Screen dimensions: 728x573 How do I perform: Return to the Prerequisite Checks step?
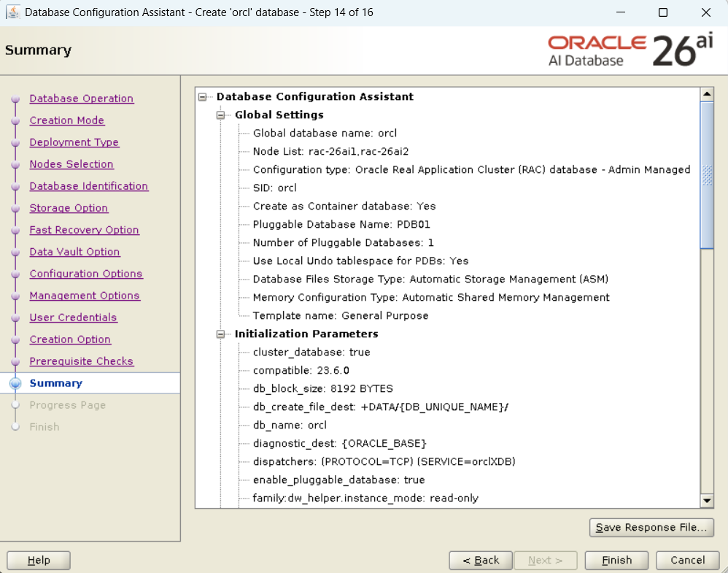pos(81,361)
